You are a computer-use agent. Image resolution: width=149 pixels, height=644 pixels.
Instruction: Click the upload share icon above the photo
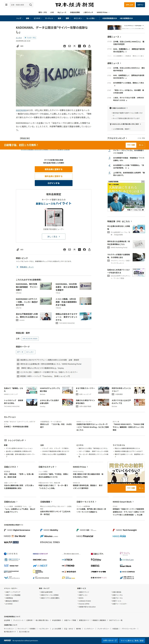[89, 46]
